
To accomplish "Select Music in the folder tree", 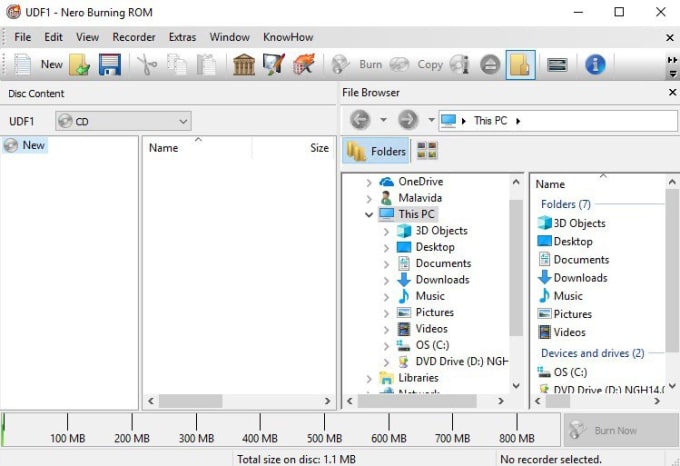I will point(430,296).
